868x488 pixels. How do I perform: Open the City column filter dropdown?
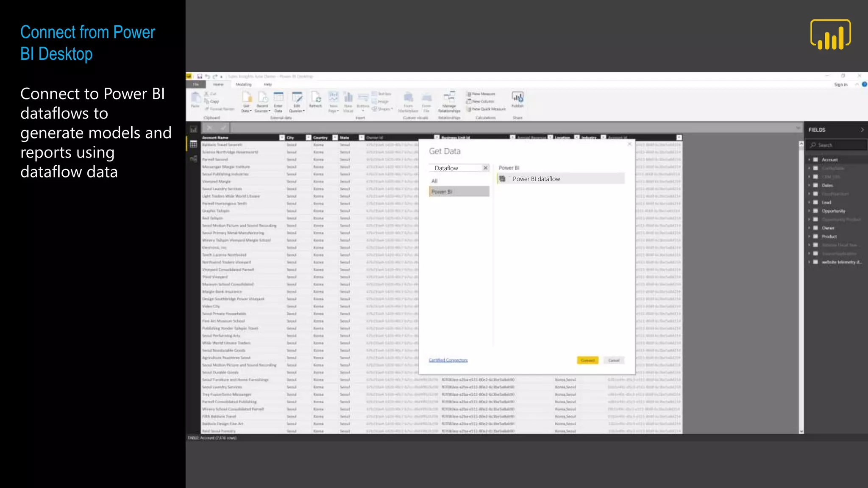click(309, 138)
